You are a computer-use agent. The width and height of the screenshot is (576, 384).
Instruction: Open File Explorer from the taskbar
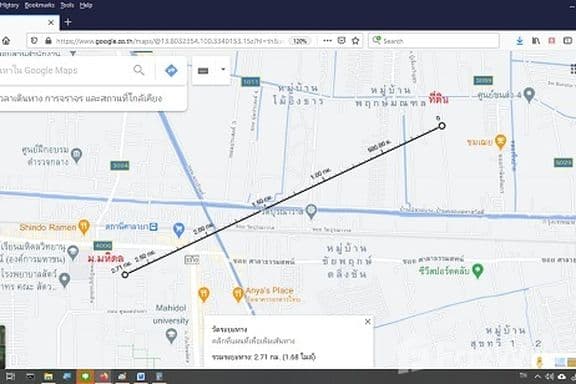pyautogui.click(x=48, y=377)
